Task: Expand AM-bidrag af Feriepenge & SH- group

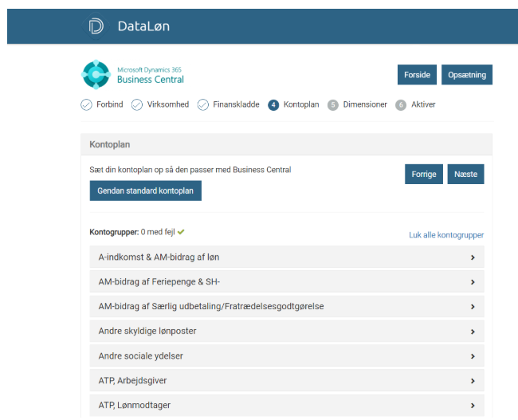Action: point(286,282)
